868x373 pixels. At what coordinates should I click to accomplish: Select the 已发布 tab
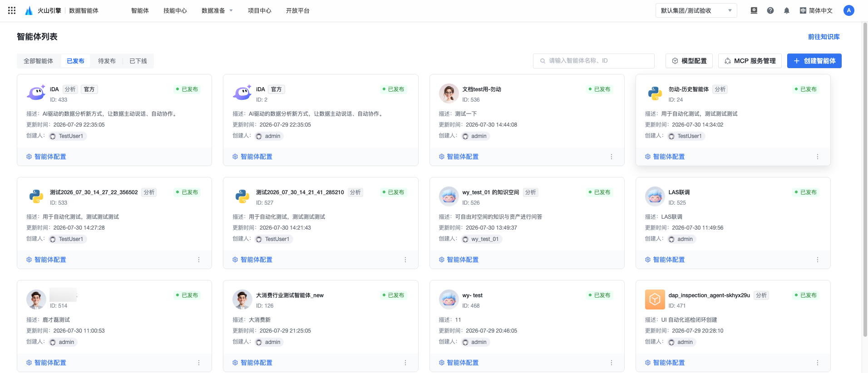click(75, 61)
